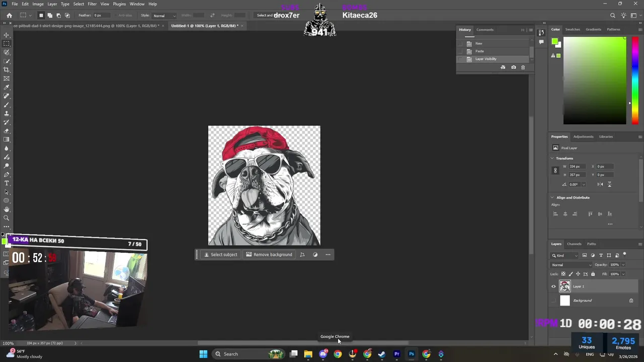Create new snapshot in History panel
This screenshot has height=362, width=644.
(x=513, y=67)
